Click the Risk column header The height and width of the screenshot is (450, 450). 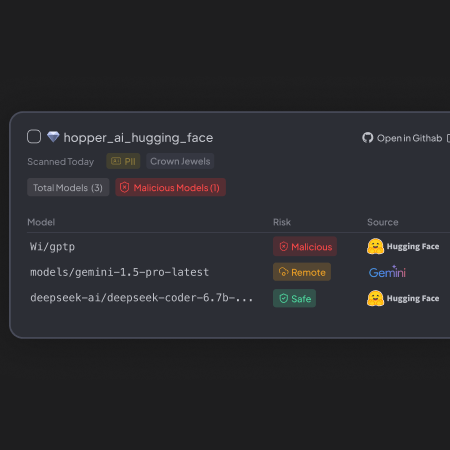[x=282, y=222]
